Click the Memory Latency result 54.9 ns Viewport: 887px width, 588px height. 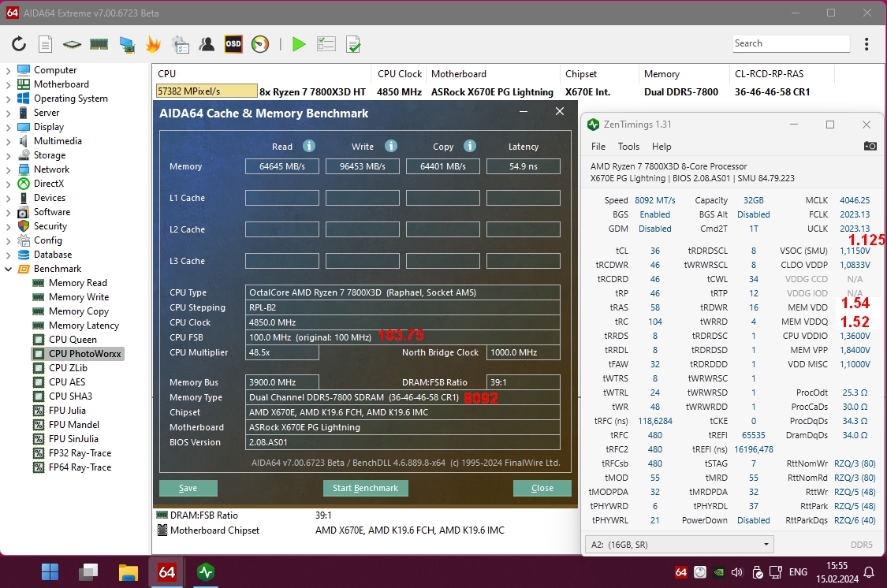coord(524,166)
